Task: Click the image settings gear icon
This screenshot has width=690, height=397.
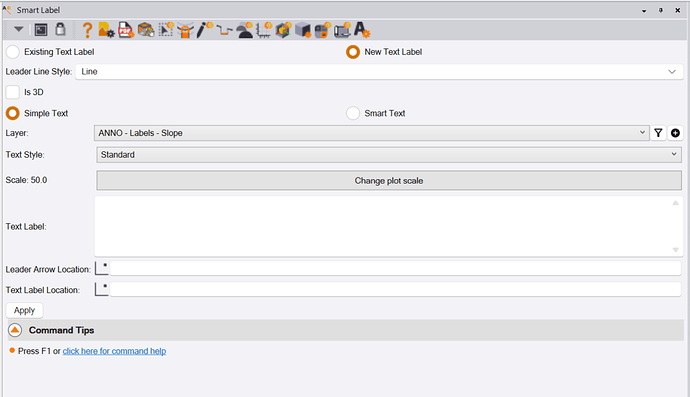Action: click(x=106, y=30)
